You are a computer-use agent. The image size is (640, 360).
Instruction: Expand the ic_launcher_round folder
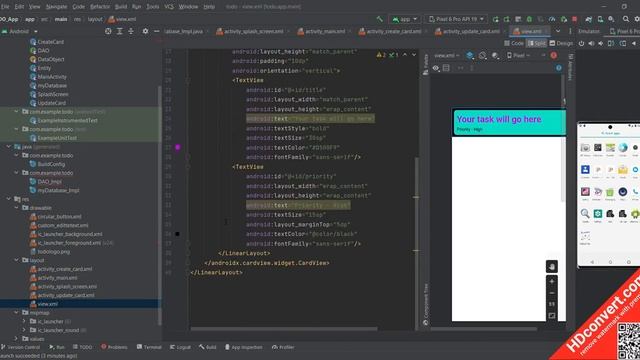(x=24, y=330)
